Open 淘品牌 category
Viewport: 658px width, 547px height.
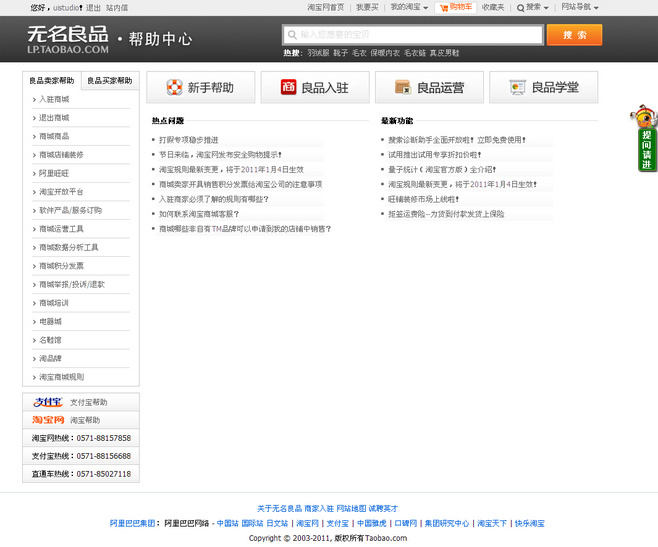click(x=50, y=359)
